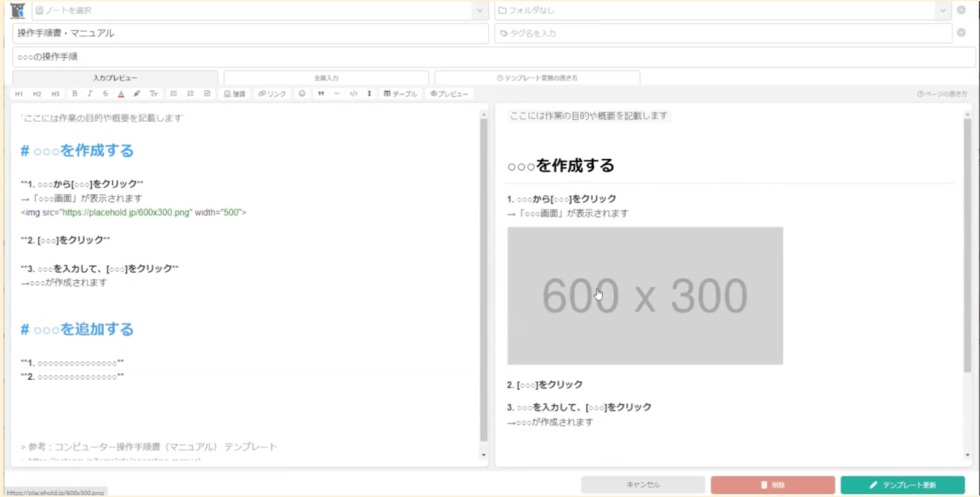Toggle the プレビュー preview pane
The image size is (980, 497).
click(449, 94)
